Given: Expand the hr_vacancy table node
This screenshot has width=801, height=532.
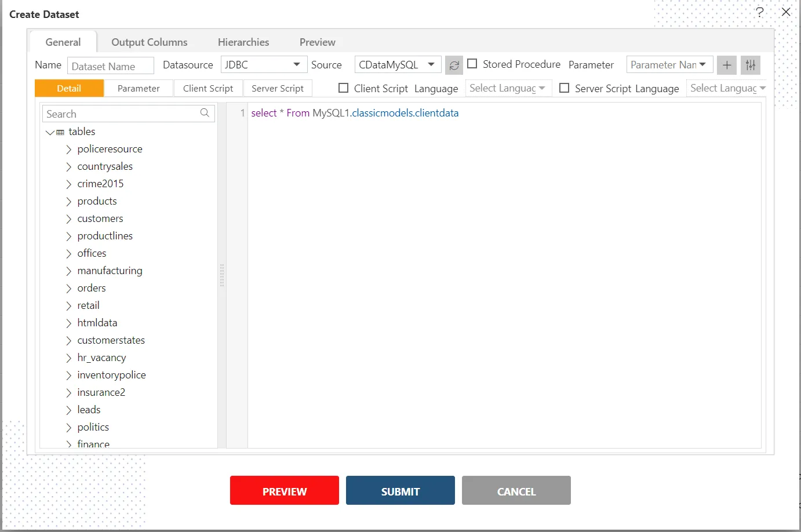Looking at the screenshot, I should (x=69, y=358).
